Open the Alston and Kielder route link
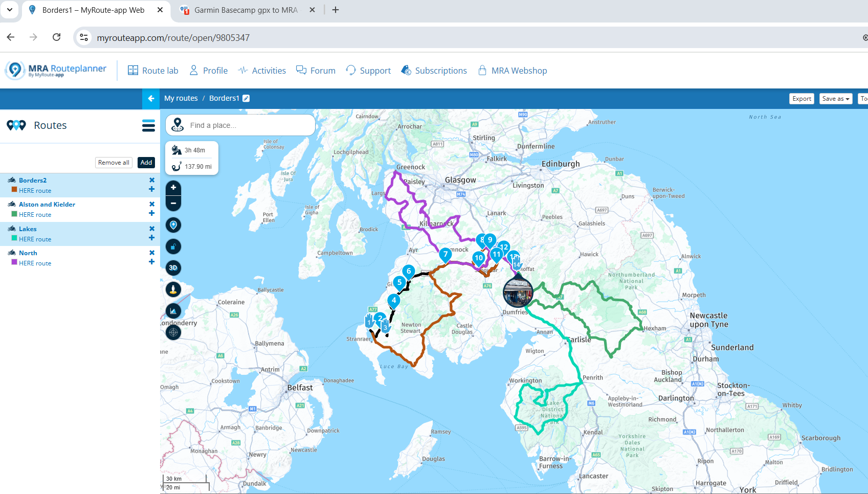Image resolution: width=868 pixels, height=494 pixels. click(47, 204)
